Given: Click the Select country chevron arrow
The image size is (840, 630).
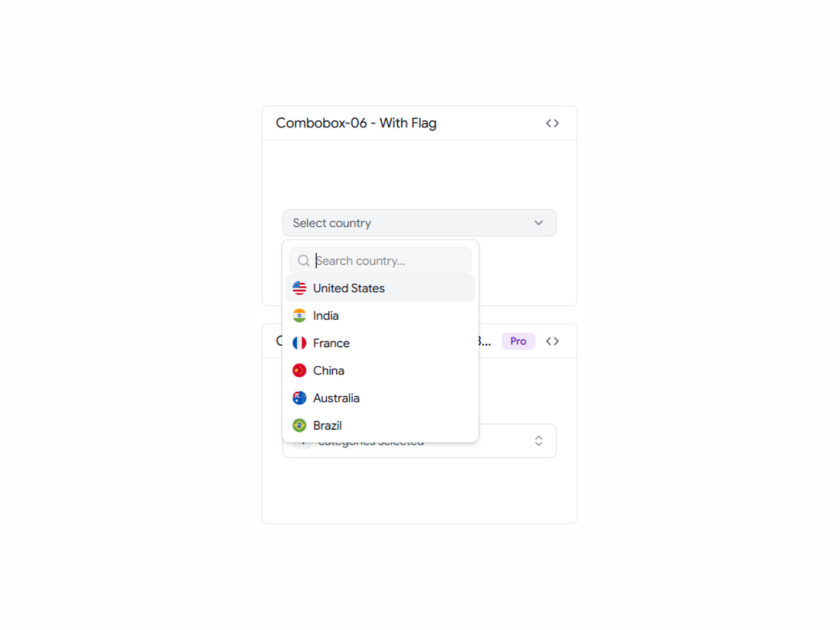Looking at the screenshot, I should [x=538, y=223].
